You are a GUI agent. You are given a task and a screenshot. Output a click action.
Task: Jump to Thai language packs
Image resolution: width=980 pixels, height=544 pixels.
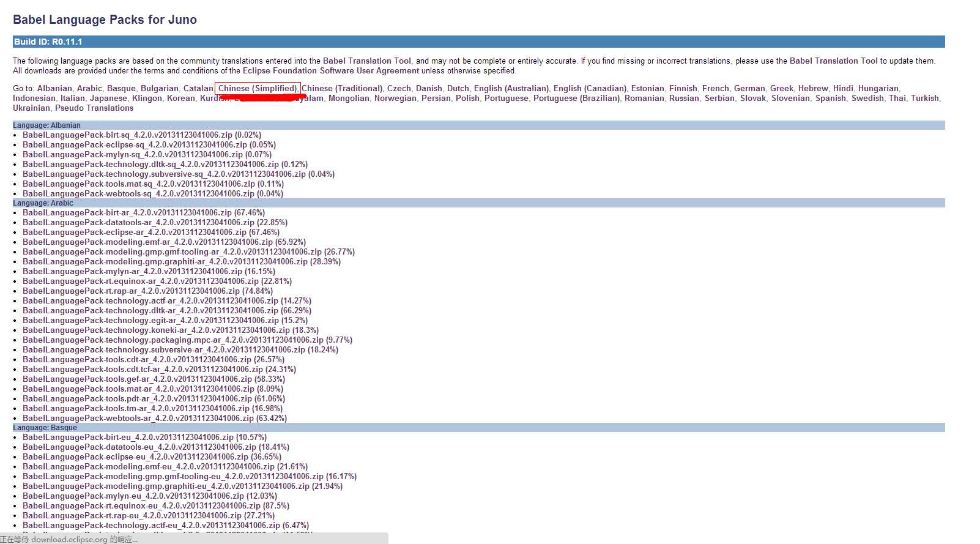coord(897,98)
